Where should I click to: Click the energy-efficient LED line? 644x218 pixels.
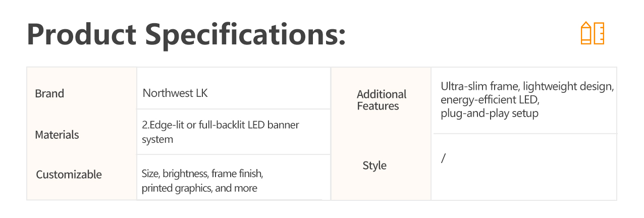coord(490,100)
